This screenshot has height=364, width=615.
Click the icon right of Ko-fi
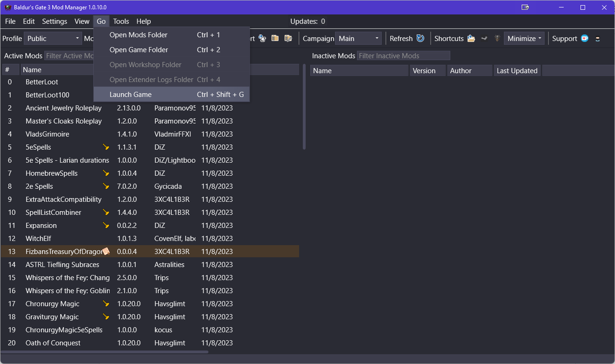coord(597,39)
